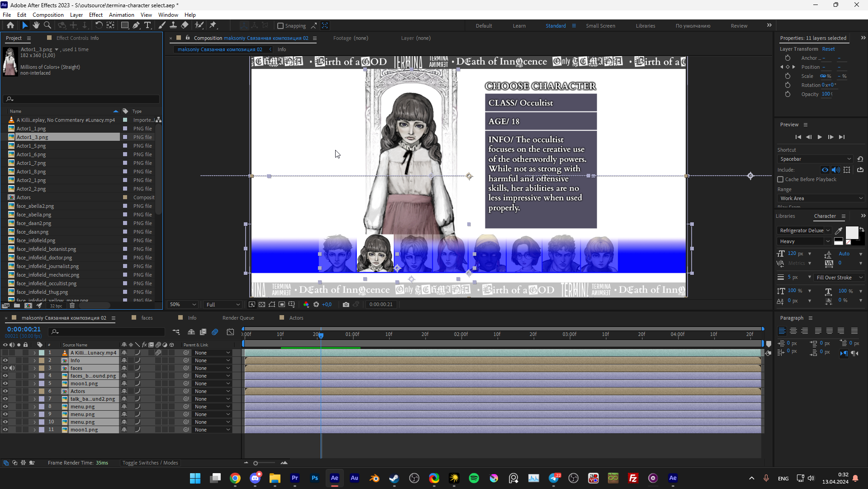Enable Motion Blur for timeline layers

click(215, 332)
